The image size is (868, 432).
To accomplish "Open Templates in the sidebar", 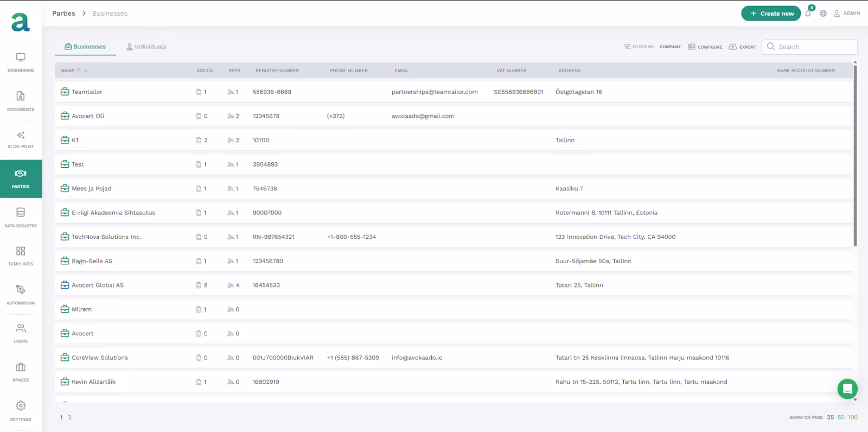I will click(21, 256).
